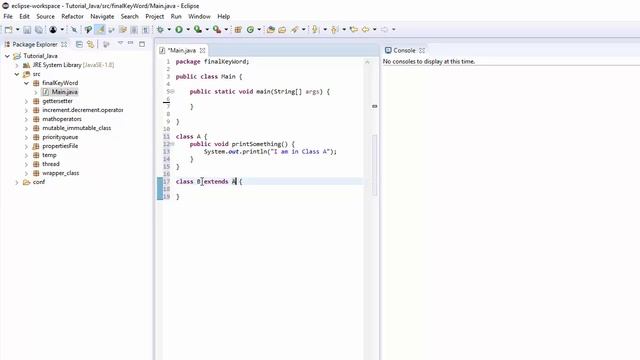Viewport: 640px width, 360px height.
Task: Click the Skip All Breakpoints icon
Action: [x=74, y=29]
